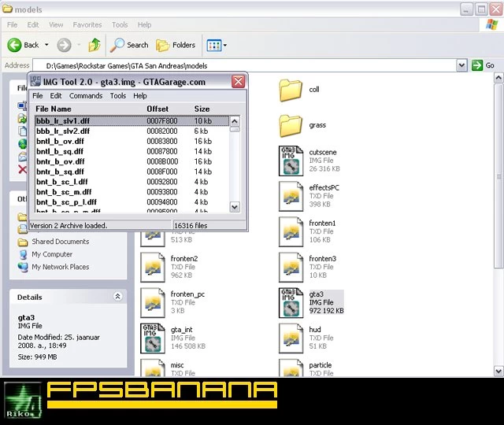Screen dimensions: 504x425
Task: Click the My Computer icon in sidebar
Action: tap(23, 254)
